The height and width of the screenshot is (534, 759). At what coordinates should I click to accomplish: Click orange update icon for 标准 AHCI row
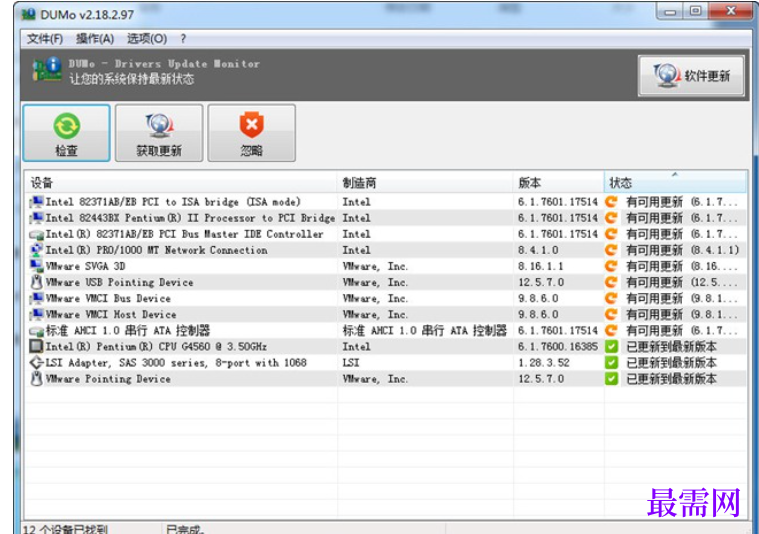[x=611, y=330]
